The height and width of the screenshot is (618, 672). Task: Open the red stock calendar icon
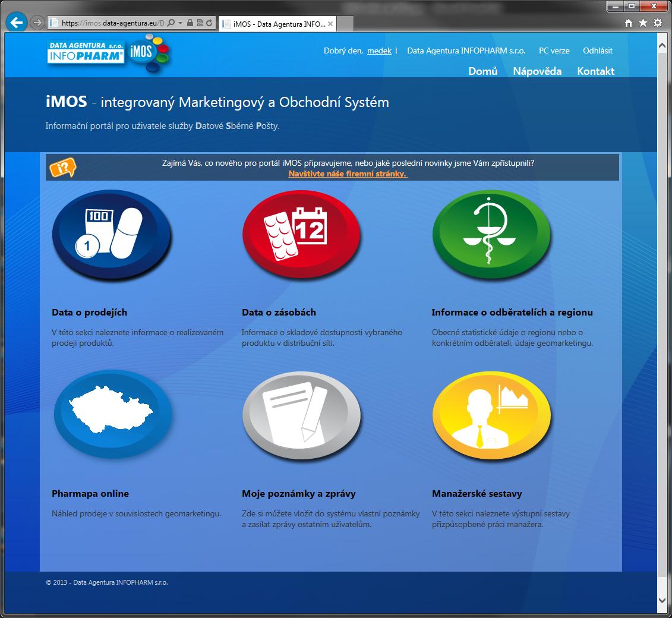coord(302,234)
